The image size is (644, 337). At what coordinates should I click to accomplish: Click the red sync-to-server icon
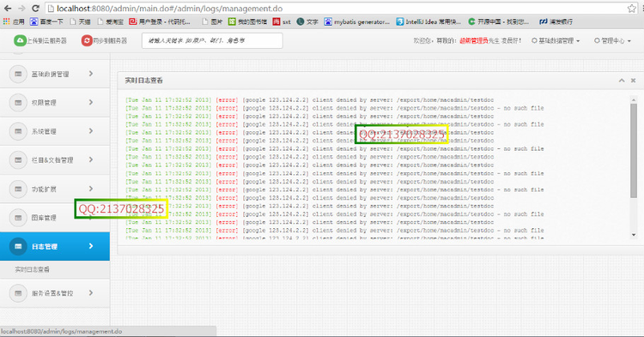coord(87,40)
